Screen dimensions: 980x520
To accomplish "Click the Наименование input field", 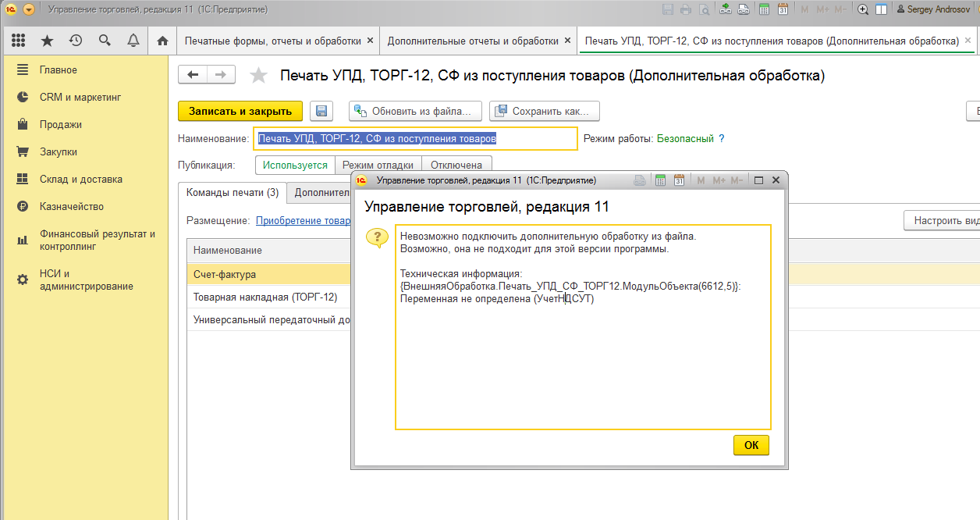I will (x=415, y=138).
